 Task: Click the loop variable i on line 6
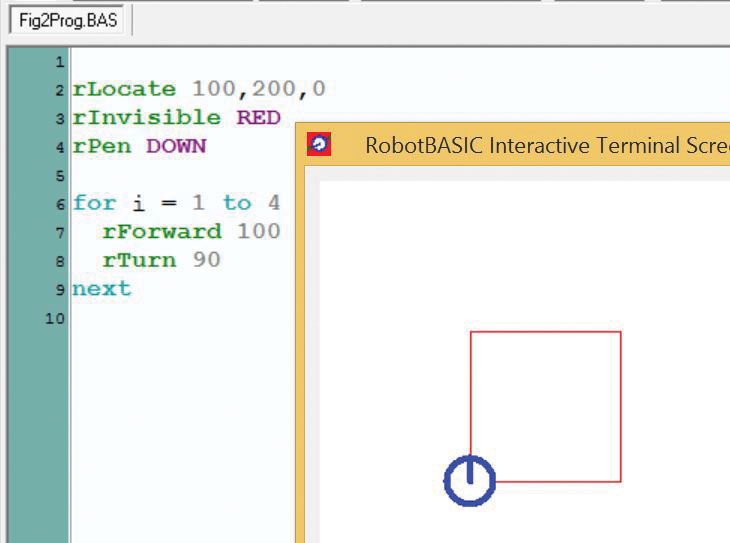(139, 203)
